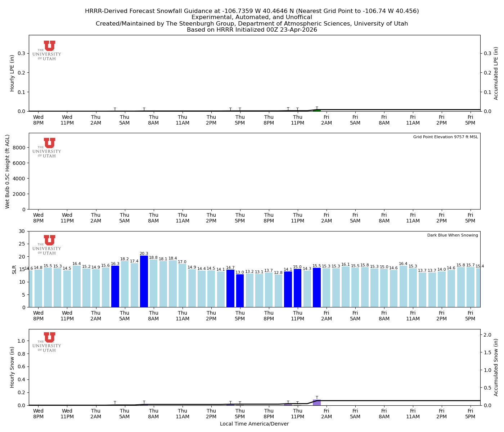Click the Utah logo inside the SLR panel
Viewport: 504px width, 432px height.
pos(47,245)
